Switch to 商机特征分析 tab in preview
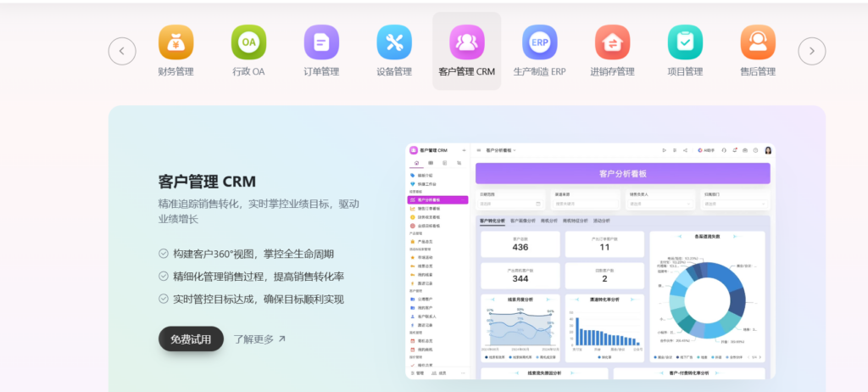The width and height of the screenshot is (868, 392). click(x=576, y=221)
